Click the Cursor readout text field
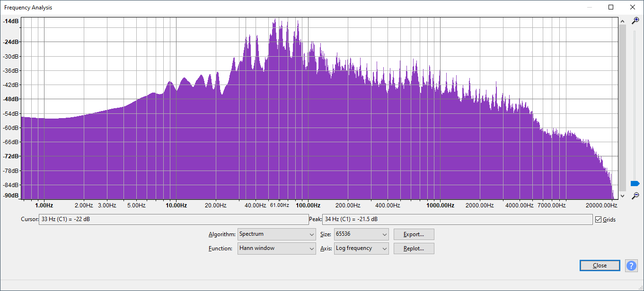The height and width of the screenshot is (291, 644). pyautogui.click(x=173, y=220)
